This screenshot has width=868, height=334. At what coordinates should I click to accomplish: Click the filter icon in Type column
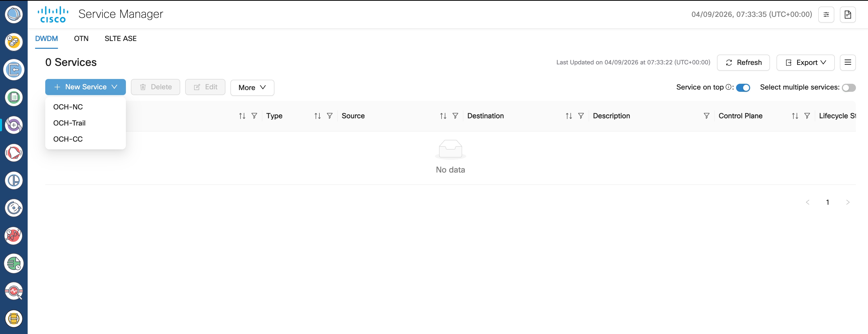(x=329, y=116)
